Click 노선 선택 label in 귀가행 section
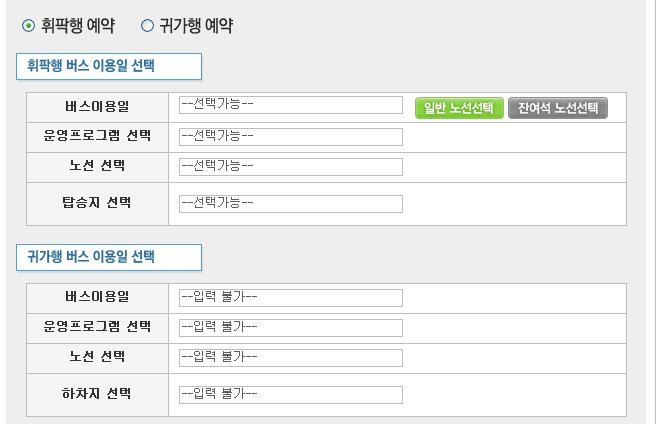This screenshot has height=424, width=657. pos(97,357)
